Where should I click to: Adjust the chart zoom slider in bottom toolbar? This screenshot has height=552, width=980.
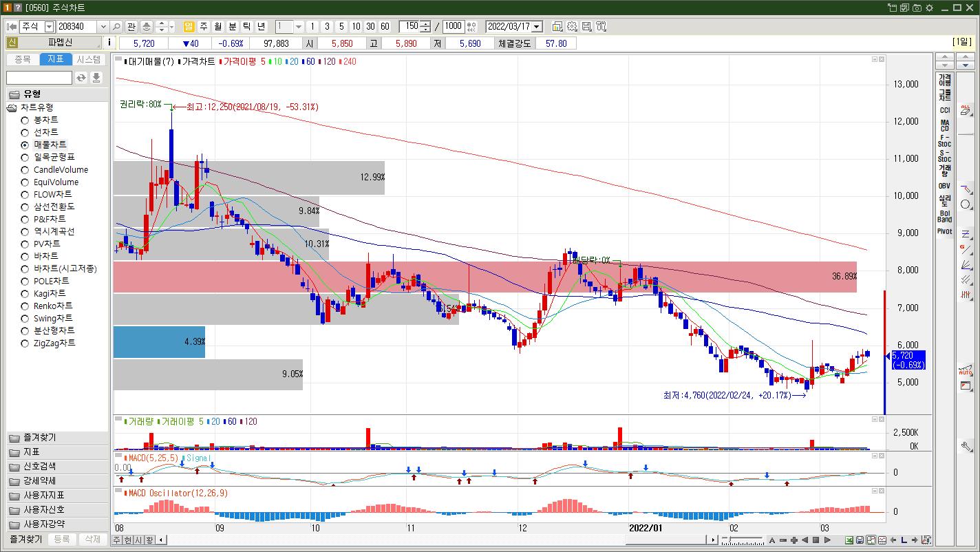(x=743, y=540)
